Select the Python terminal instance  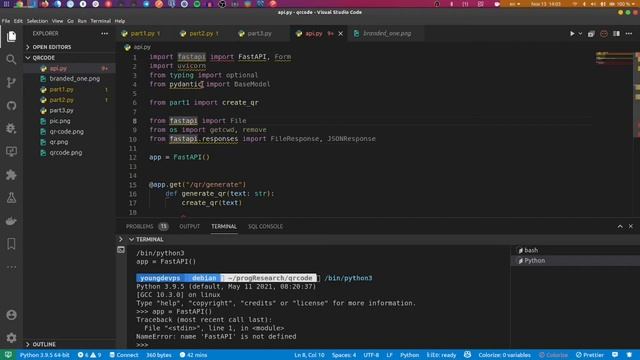(575, 260)
